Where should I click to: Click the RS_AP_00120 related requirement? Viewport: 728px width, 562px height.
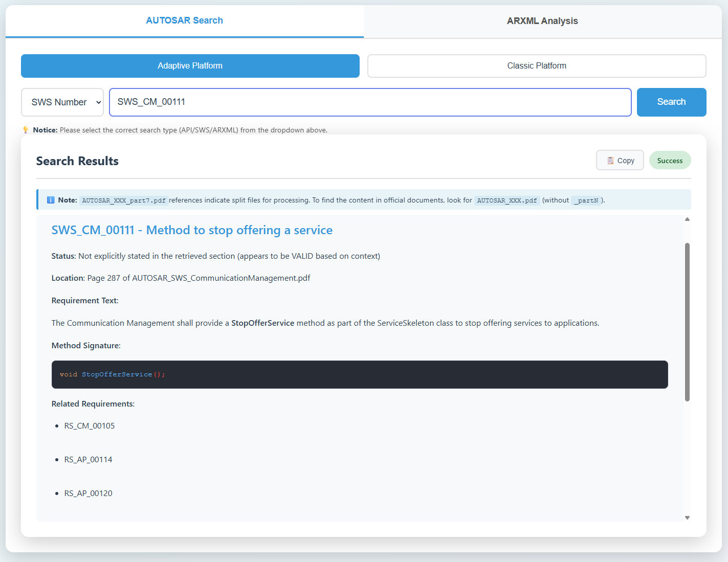pyautogui.click(x=88, y=493)
